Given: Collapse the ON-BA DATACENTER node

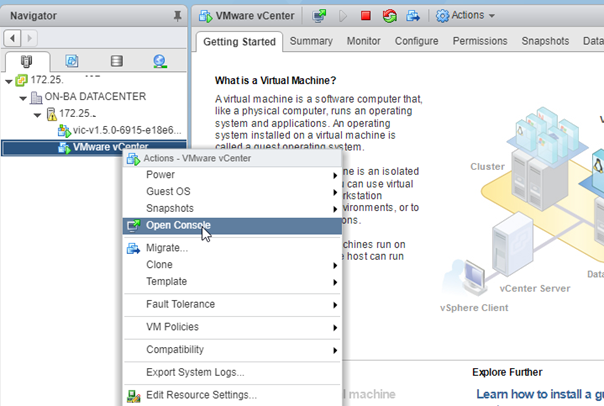Looking at the screenshot, I should click(23, 98).
